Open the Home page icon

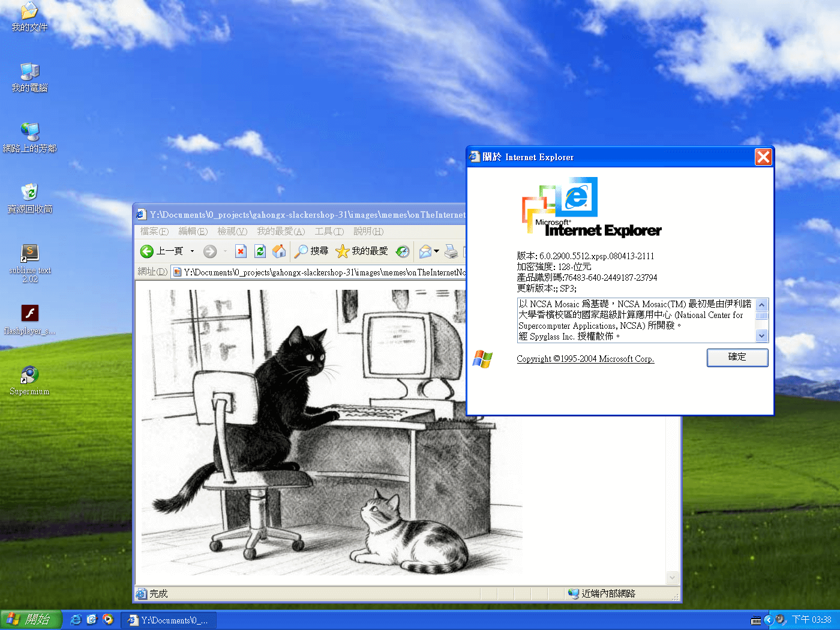(x=279, y=251)
